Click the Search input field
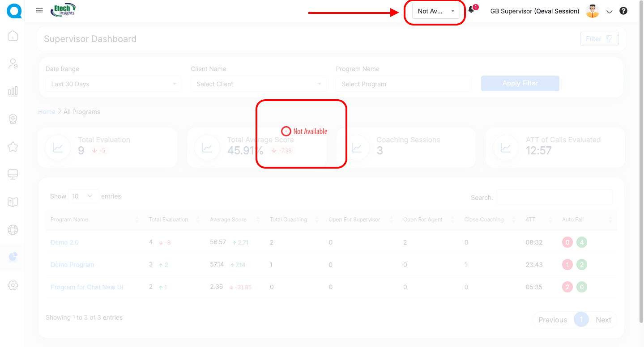Image resolution: width=644 pixels, height=347 pixels. point(554,197)
